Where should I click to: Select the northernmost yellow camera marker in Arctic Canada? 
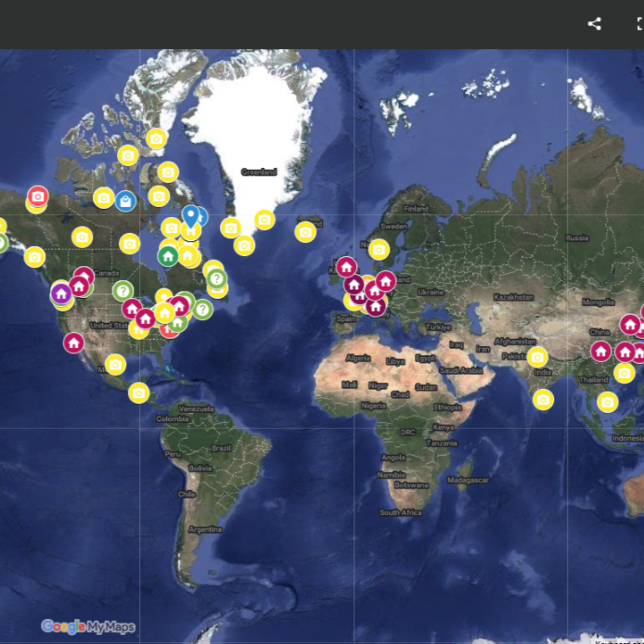pos(156,139)
